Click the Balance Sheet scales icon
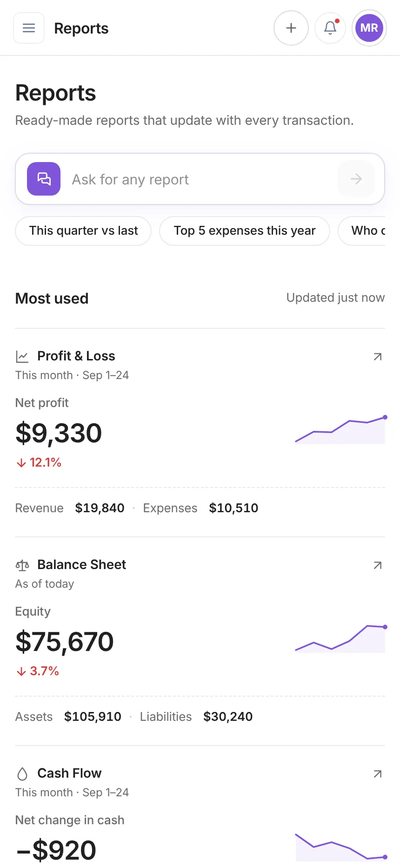The height and width of the screenshot is (868, 400). tap(22, 565)
